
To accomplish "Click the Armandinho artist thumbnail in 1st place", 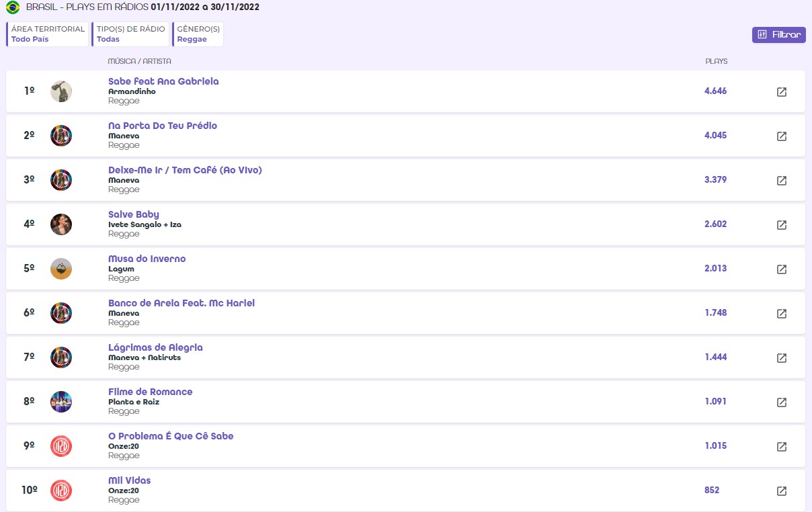I will pos(61,91).
